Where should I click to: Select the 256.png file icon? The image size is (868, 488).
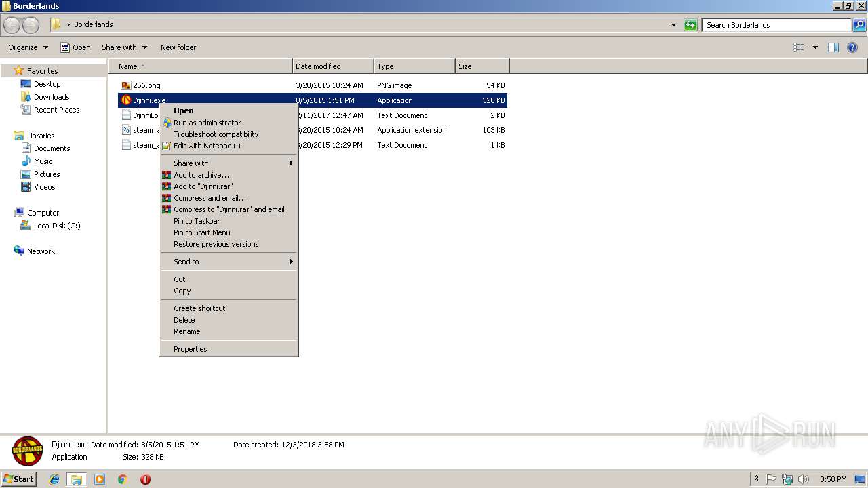(x=126, y=85)
